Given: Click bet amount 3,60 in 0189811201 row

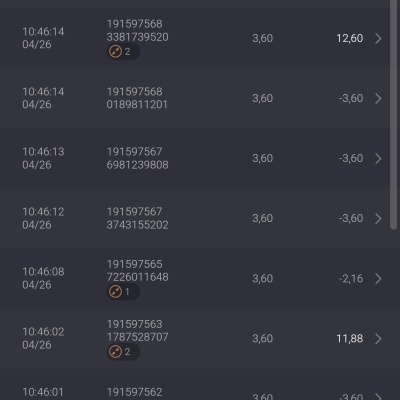Looking at the screenshot, I should coord(263,98).
